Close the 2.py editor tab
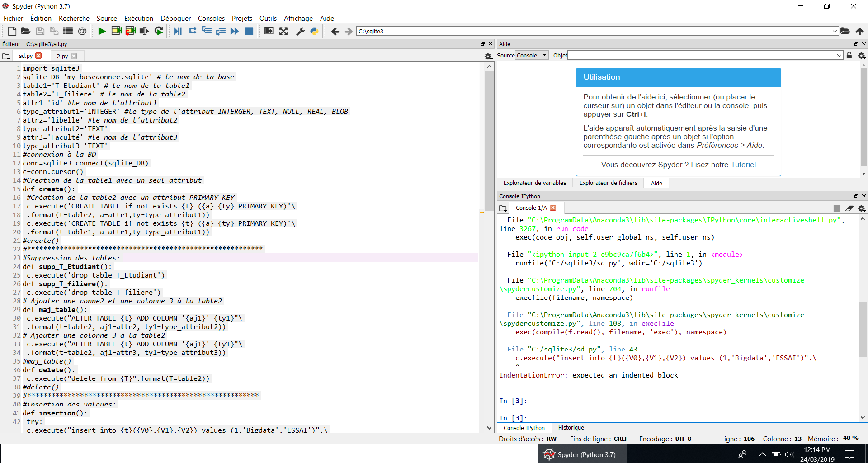This screenshot has height=463, width=868. tap(74, 56)
